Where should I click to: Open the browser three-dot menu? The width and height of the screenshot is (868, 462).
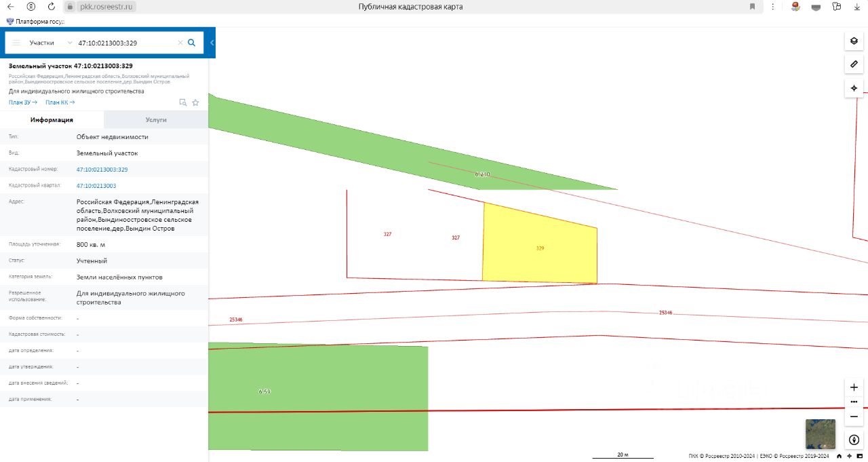773,6
